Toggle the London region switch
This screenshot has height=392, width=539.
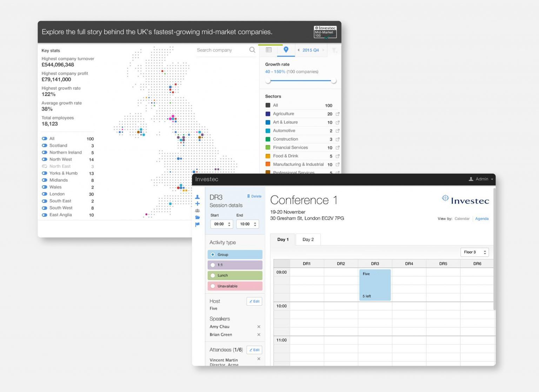coord(45,194)
